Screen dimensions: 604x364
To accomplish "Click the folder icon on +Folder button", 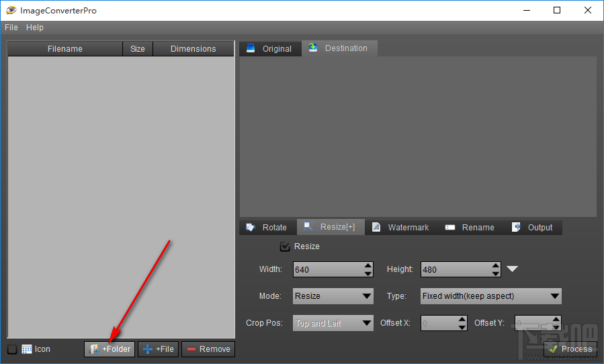I will click(x=94, y=349).
